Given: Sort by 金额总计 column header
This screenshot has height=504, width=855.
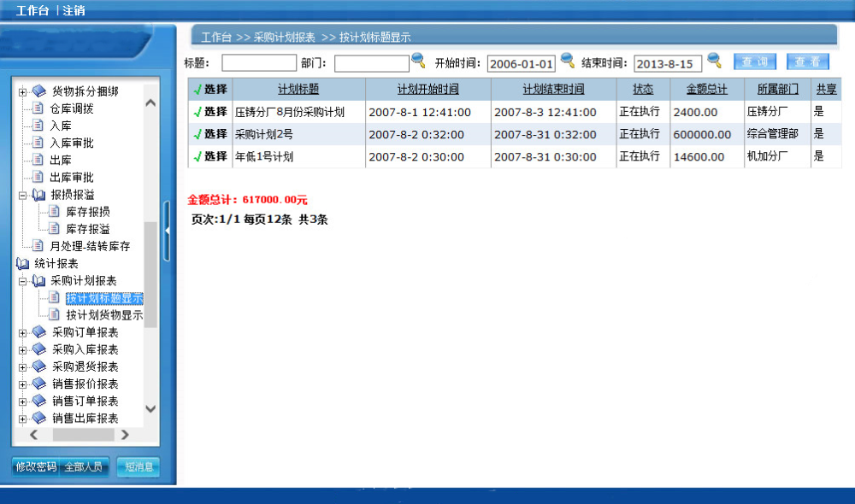Looking at the screenshot, I should (x=707, y=89).
